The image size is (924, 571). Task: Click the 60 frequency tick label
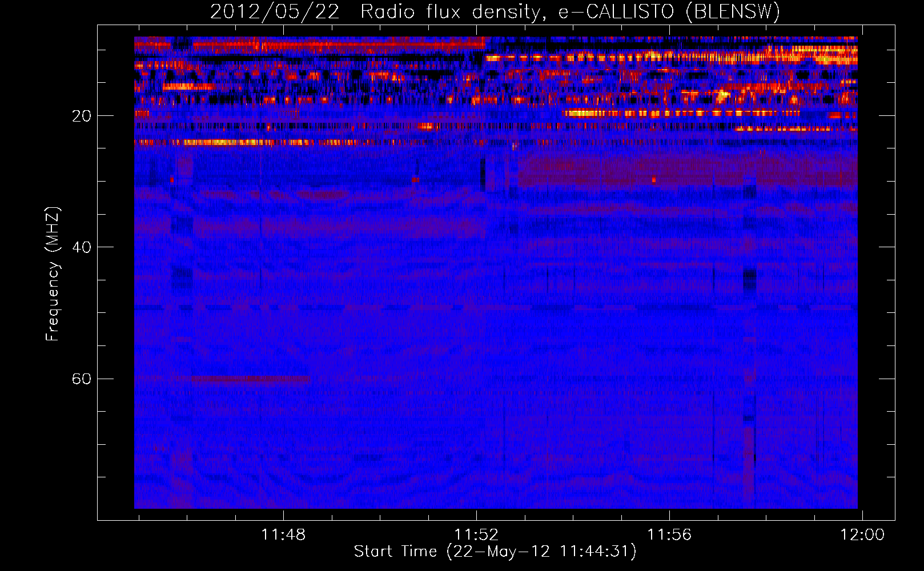[x=82, y=379]
